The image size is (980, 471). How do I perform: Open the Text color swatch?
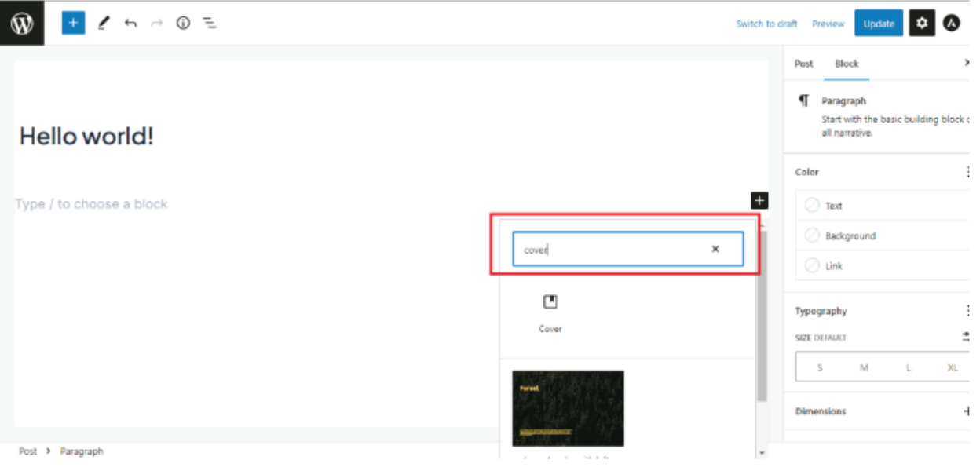813,206
